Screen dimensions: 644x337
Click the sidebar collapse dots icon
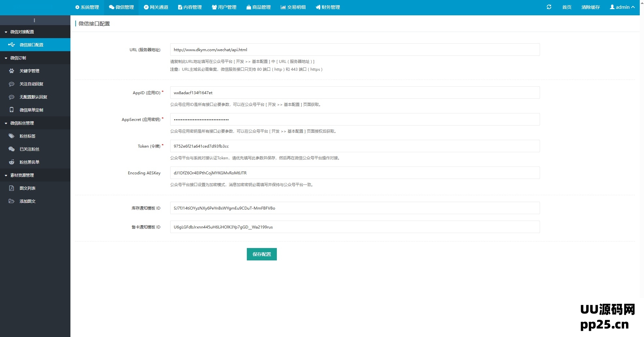tap(34, 20)
